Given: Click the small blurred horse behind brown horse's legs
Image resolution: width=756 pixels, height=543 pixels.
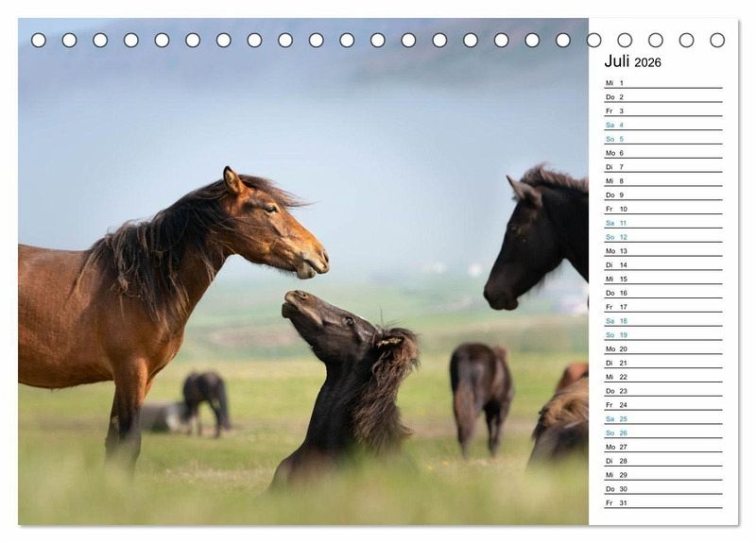Looking at the screenshot, I should point(205,397).
